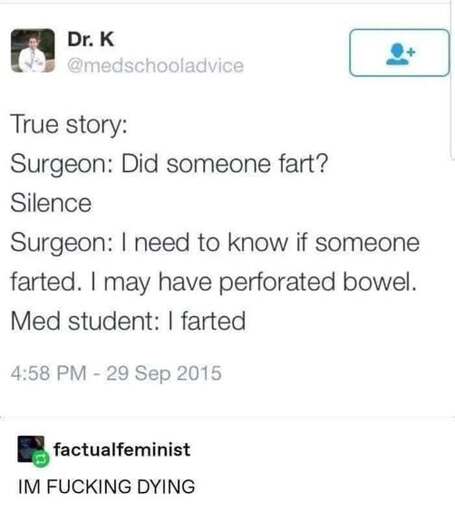Click the "True story:" tweet line
Image resolution: width=455 pixels, height=512 pixels.
point(69,125)
